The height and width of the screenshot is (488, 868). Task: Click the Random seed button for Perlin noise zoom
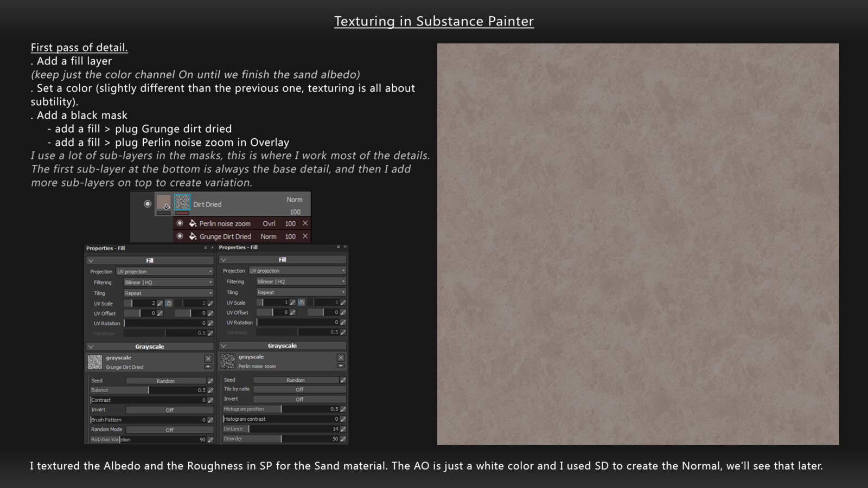point(296,380)
